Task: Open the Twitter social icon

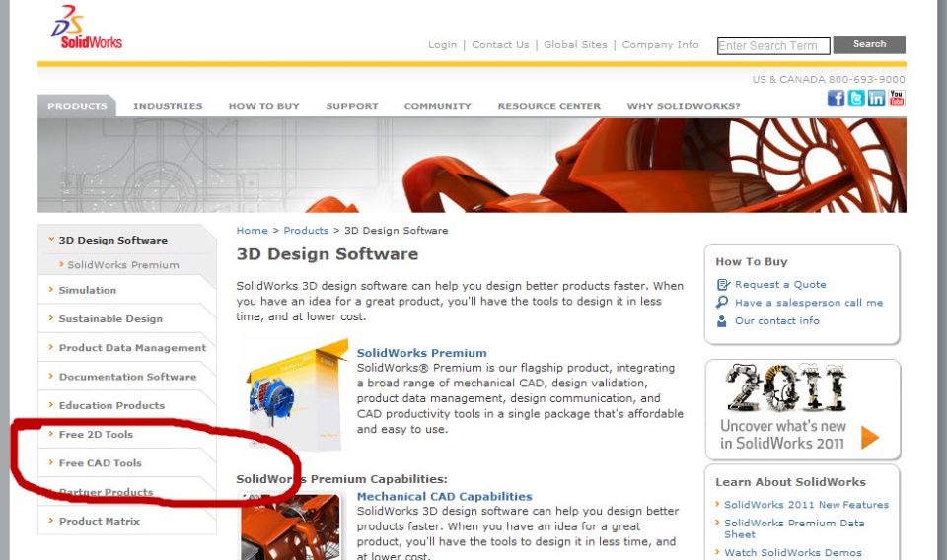Action: pyautogui.click(x=856, y=98)
